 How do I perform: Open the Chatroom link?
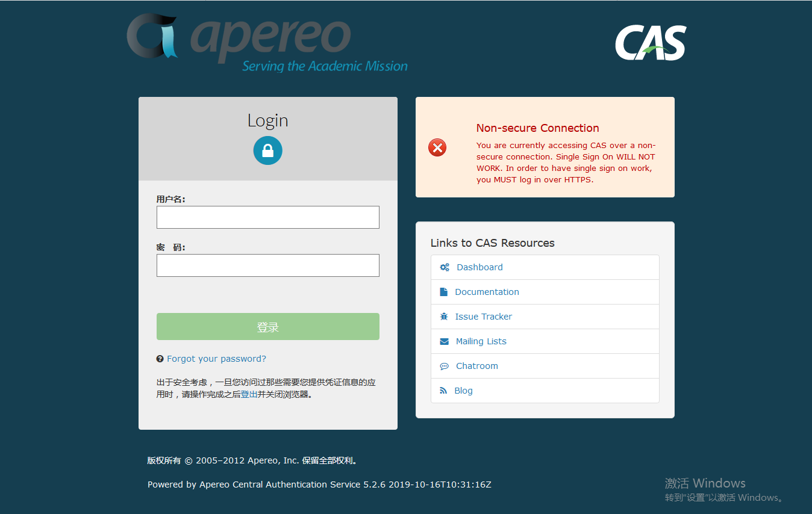[x=477, y=365]
